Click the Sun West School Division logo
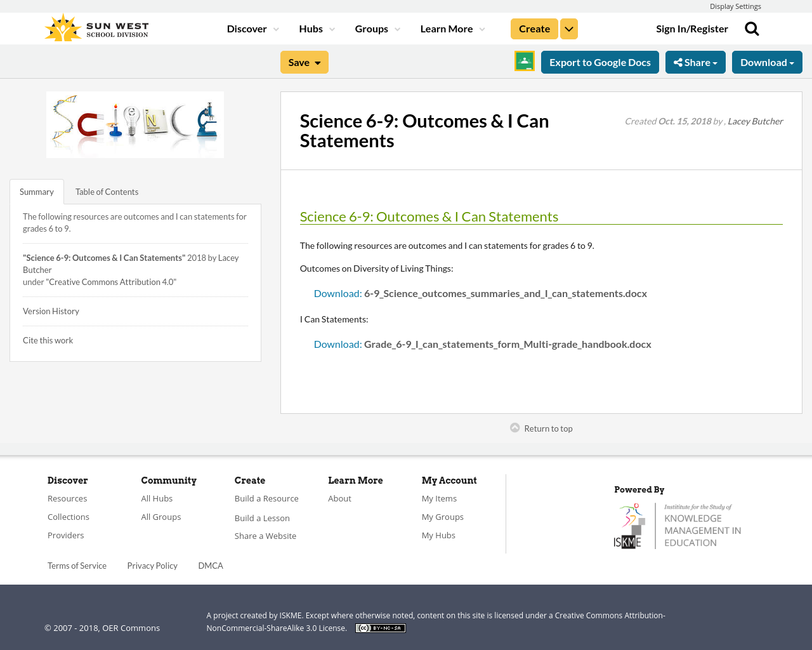Screen dimensions: 812x650 click(95, 26)
